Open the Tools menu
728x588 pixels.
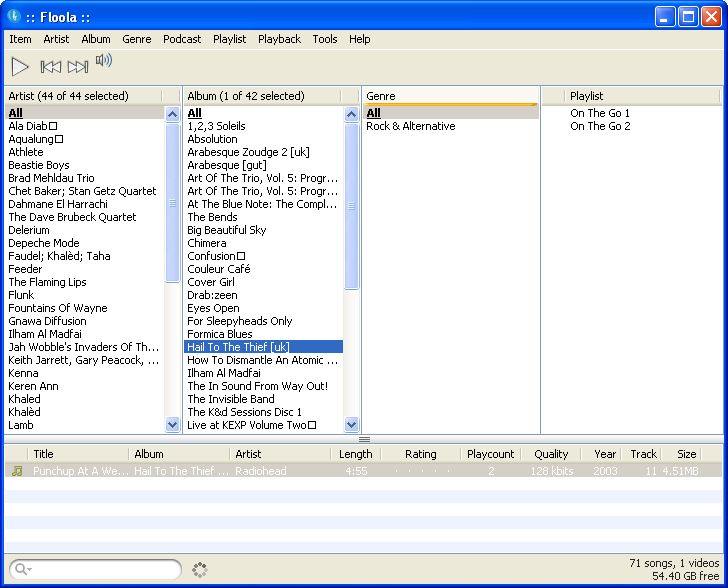click(325, 39)
